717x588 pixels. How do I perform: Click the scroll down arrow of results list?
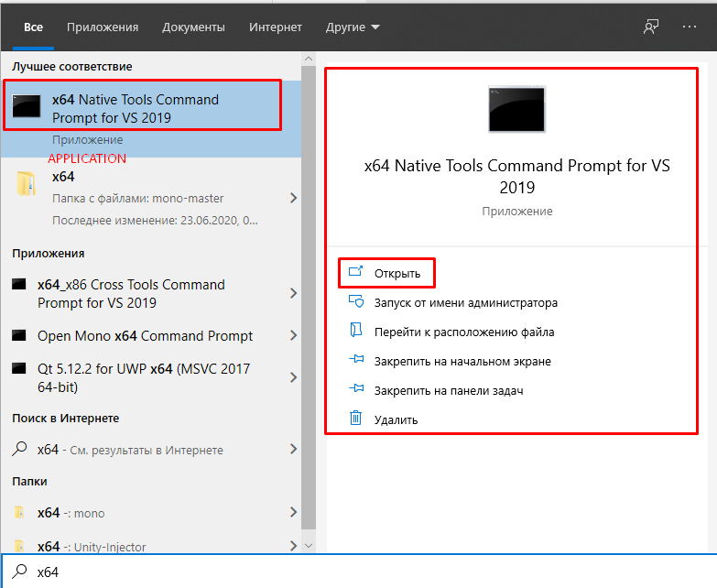[x=309, y=546]
